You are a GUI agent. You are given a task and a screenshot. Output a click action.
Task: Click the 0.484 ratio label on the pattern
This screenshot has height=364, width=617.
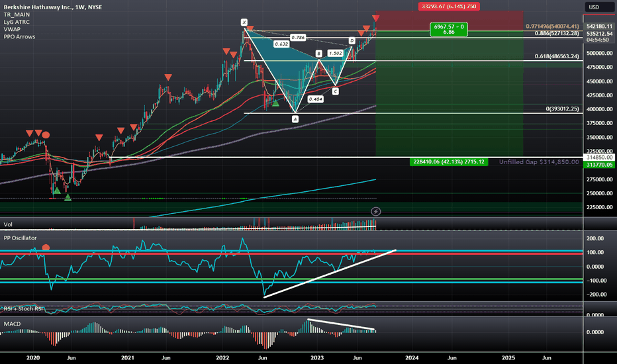pos(316,99)
